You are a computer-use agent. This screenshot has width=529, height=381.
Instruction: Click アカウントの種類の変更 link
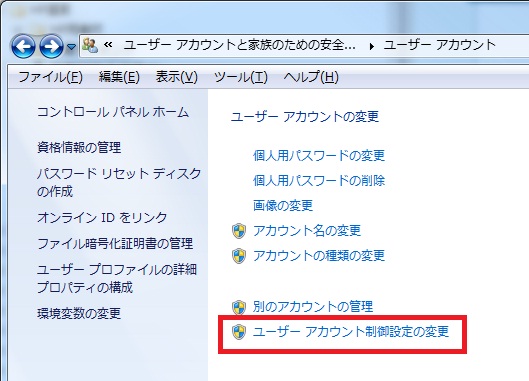pos(319,255)
